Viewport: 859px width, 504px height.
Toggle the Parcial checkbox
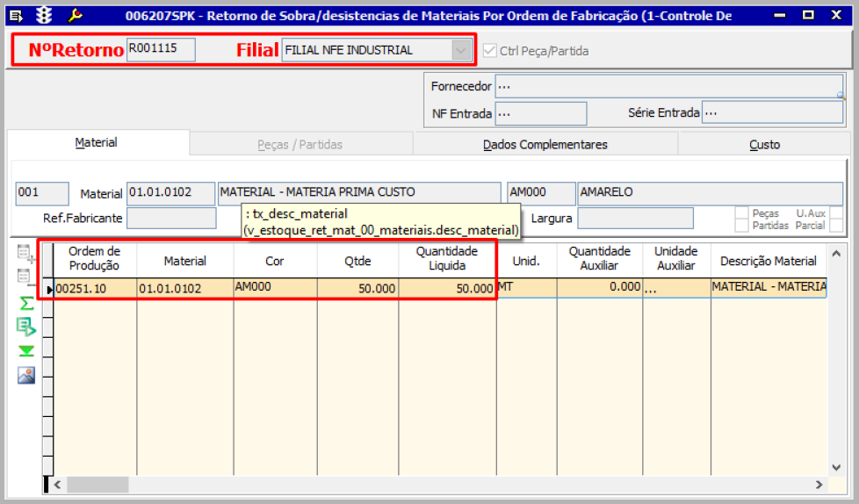point(836,225)
